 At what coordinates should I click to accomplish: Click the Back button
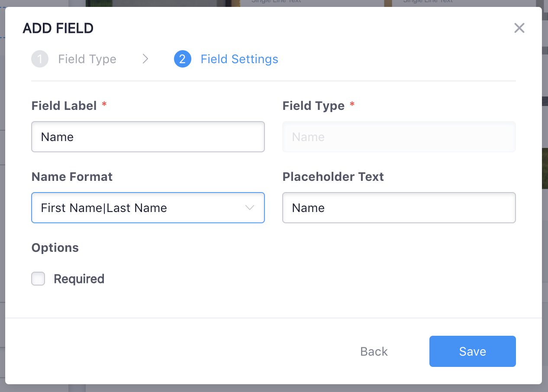coord(374,351)
